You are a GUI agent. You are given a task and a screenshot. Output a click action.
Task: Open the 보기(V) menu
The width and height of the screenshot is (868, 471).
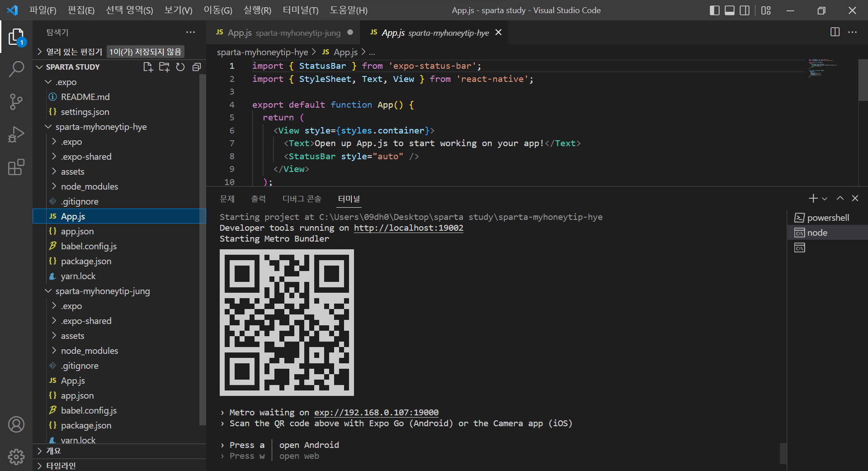pyautogui.click(x=178, y=10)
